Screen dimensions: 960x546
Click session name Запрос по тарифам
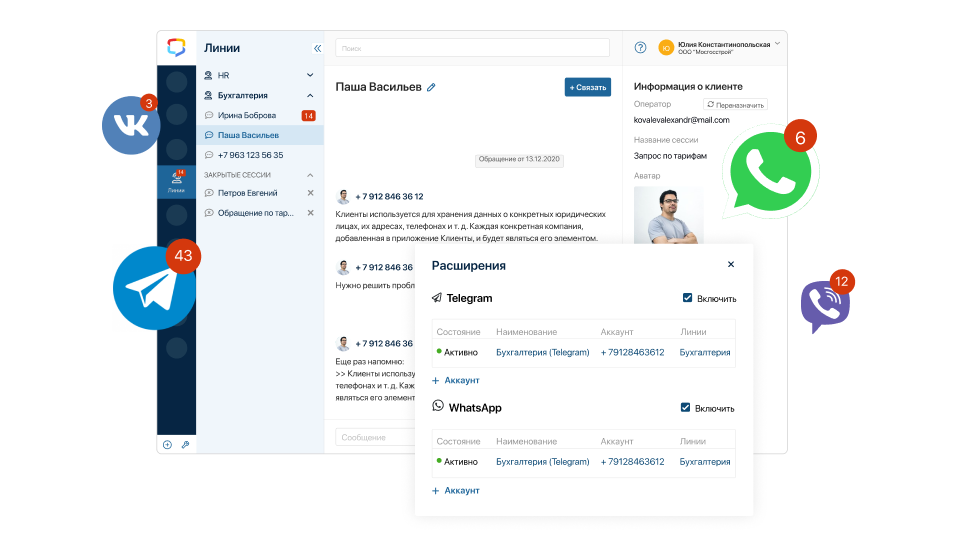click(x=670, y=156)
